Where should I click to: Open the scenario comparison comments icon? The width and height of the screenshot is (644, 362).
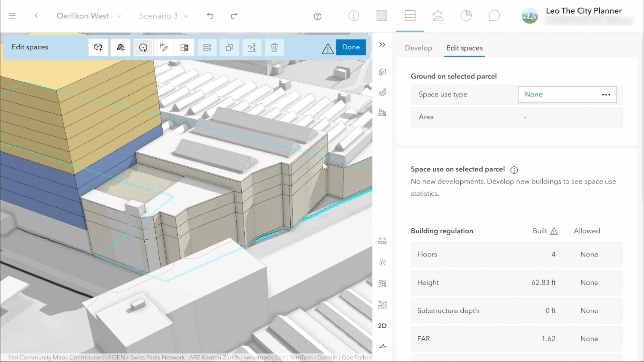494,15
